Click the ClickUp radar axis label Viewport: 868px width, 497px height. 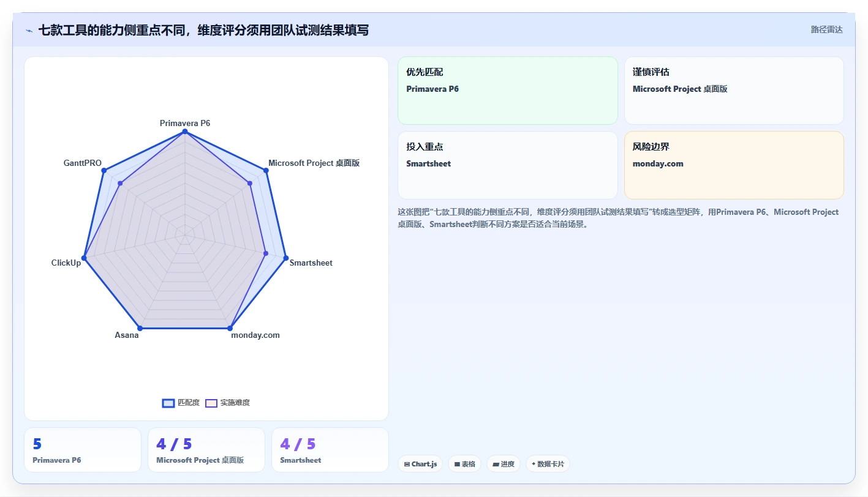pyautogui.click(x=66, y=263)
